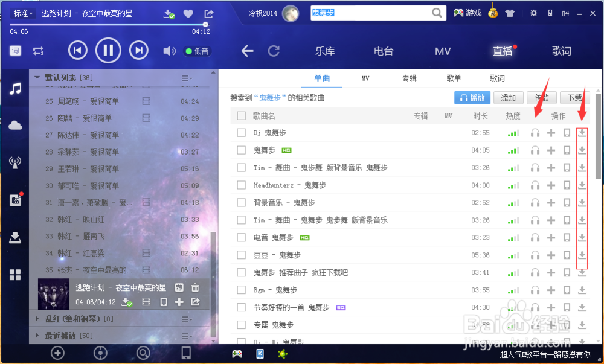Click the 下载 download button
604x364 pixels.
tap(574, 97)
